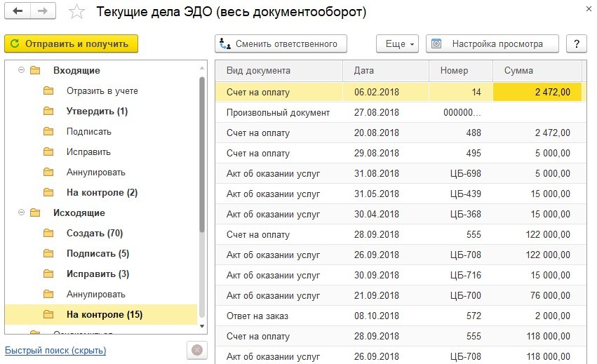Click the folder icon beside Входящие
Screen dimensions: 597x364
point(35,71)
